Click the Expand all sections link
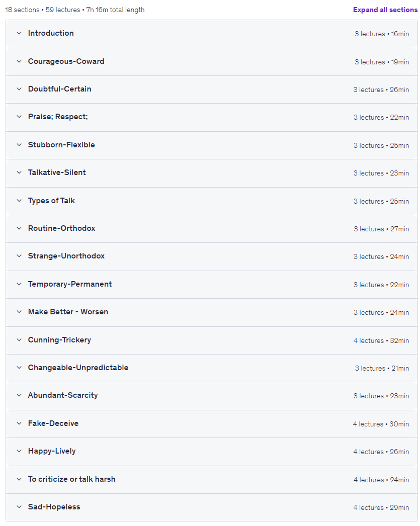The image size is (420, 526). coord(385,10)
